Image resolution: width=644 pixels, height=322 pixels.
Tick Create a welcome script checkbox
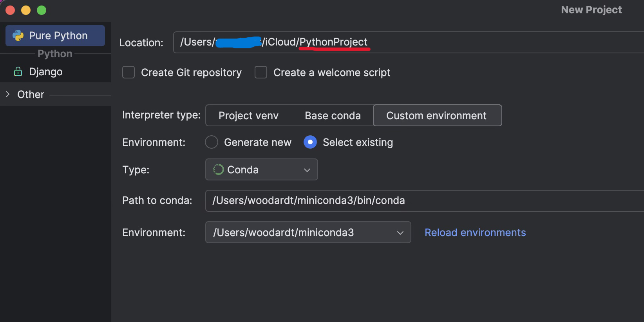point(261,73)
